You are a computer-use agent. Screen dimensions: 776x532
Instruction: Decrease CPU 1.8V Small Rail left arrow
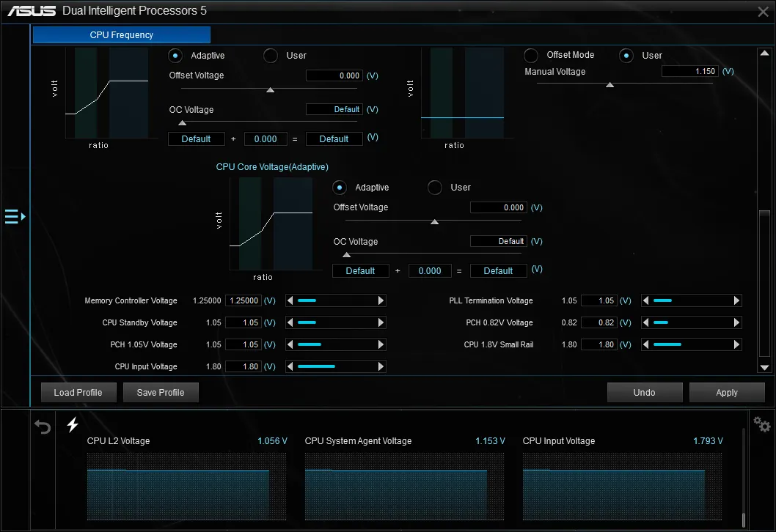tap(646, 344)
